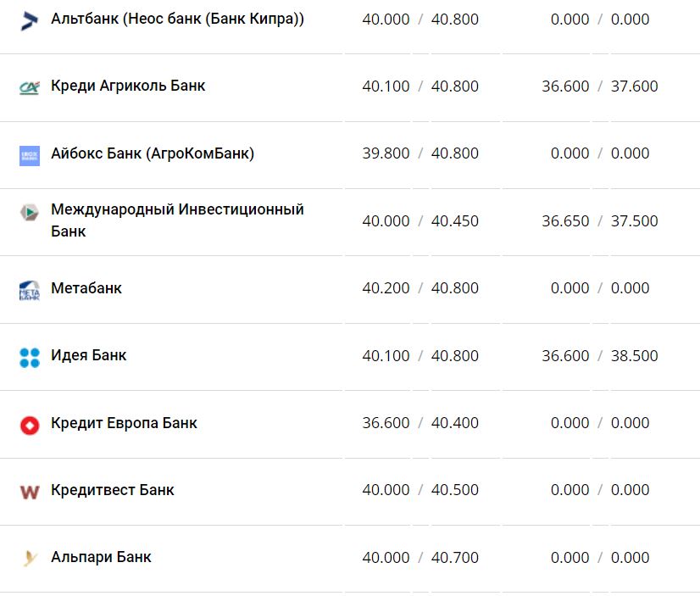The height and width of the screenshot is (596, 700).
Task: Click the Идея Банк four-dot logo
Action: (30, 357)
